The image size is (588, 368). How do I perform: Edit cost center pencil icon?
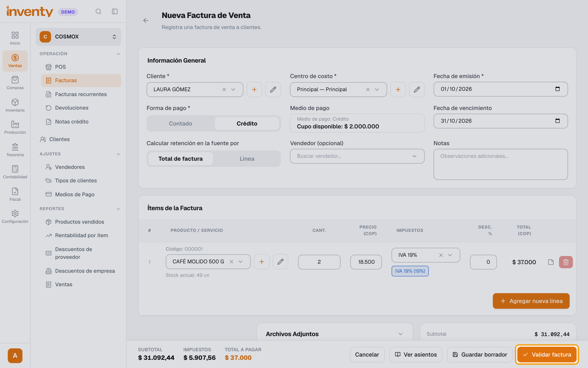click(417, 90)
